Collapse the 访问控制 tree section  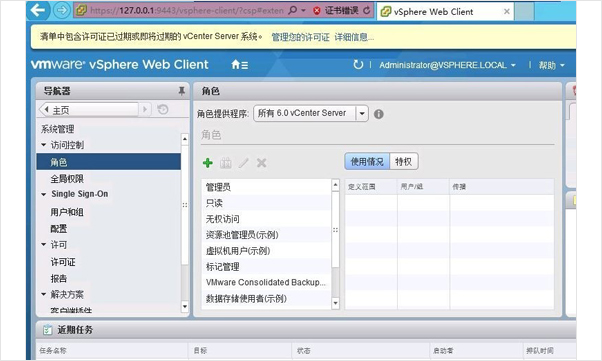43,145
